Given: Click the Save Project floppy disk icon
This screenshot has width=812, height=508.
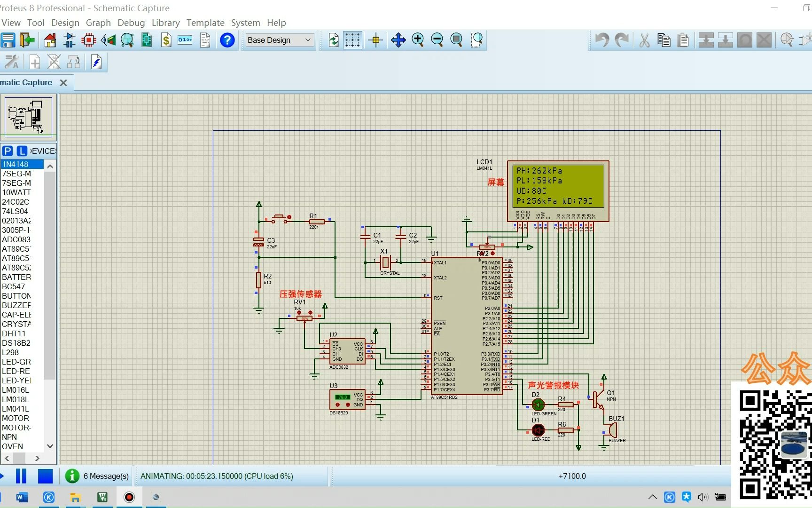Looking at the screenshot, I should [8, 40].
